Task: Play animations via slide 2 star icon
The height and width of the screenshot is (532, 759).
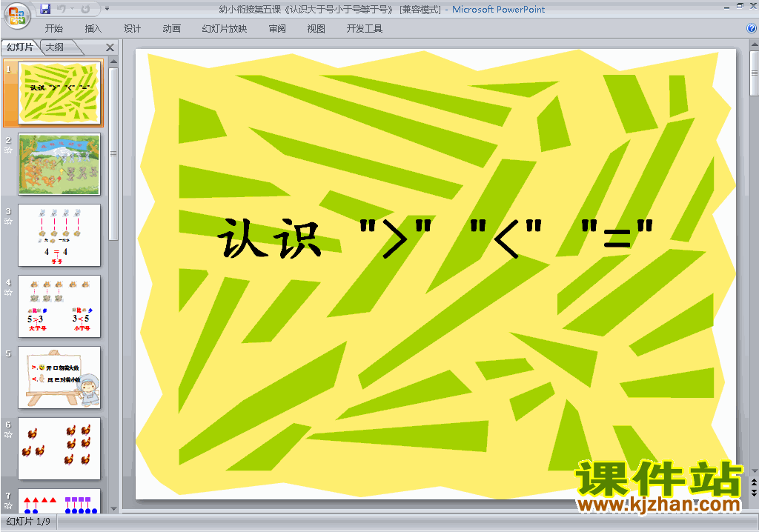Action: coord(8,150)
